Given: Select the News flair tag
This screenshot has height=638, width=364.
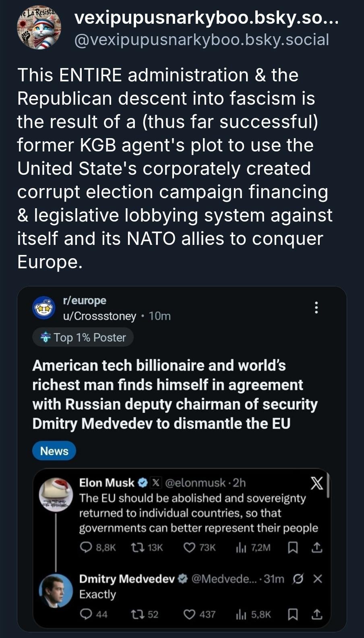Looking at the screenshot, I should 54,451.
